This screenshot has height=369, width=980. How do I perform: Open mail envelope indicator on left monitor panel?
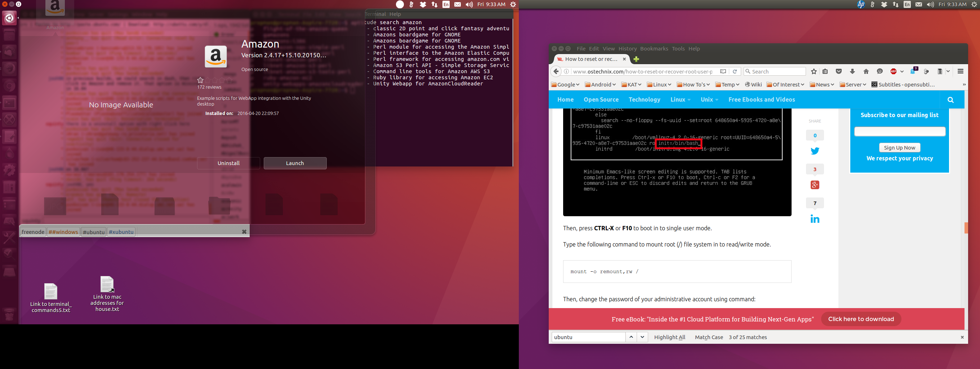click(458, 5)
